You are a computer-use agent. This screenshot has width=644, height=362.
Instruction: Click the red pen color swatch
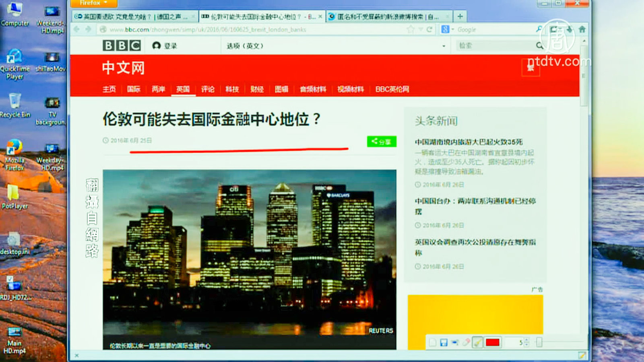click(493, 342)
